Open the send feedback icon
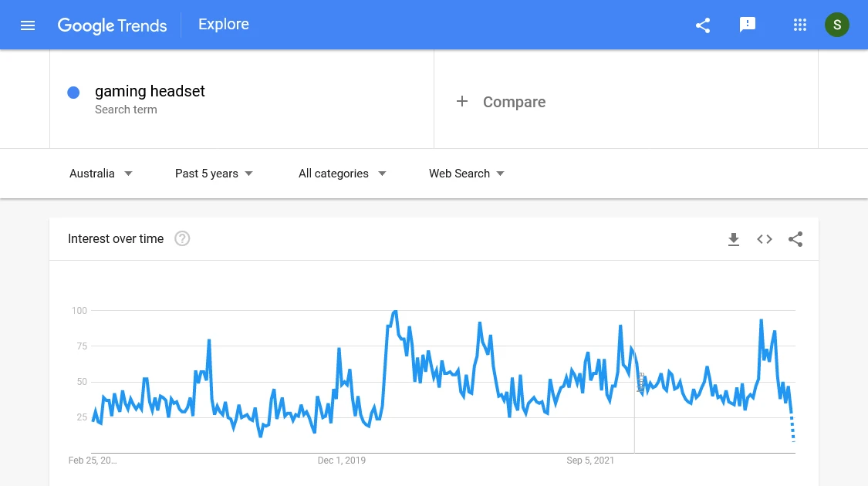 click(748, 25)
